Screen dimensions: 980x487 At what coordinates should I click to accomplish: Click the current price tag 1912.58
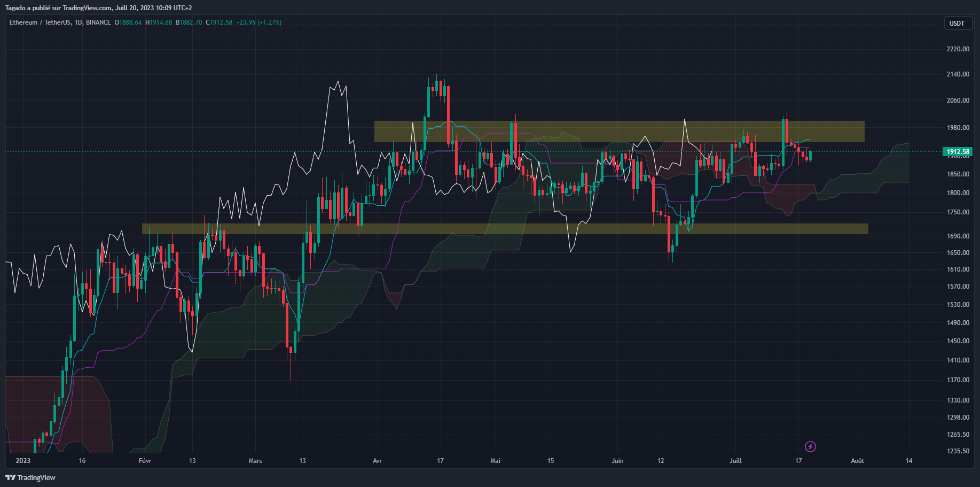958,152
